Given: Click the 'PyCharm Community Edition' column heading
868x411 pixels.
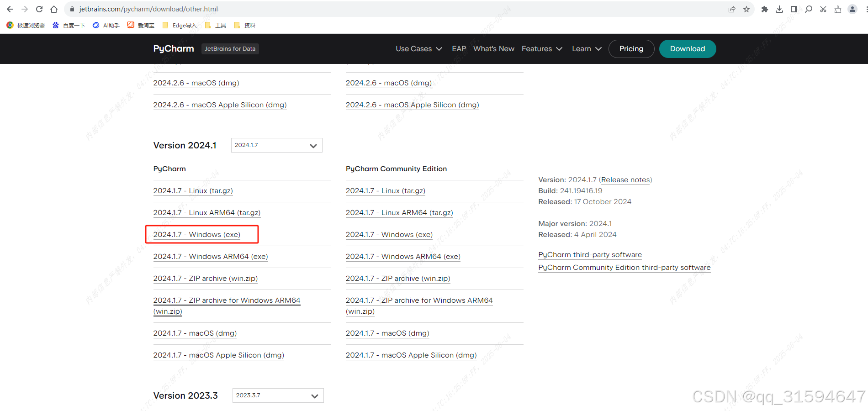Looking at the screenshot, I should (x=396, y=169).
